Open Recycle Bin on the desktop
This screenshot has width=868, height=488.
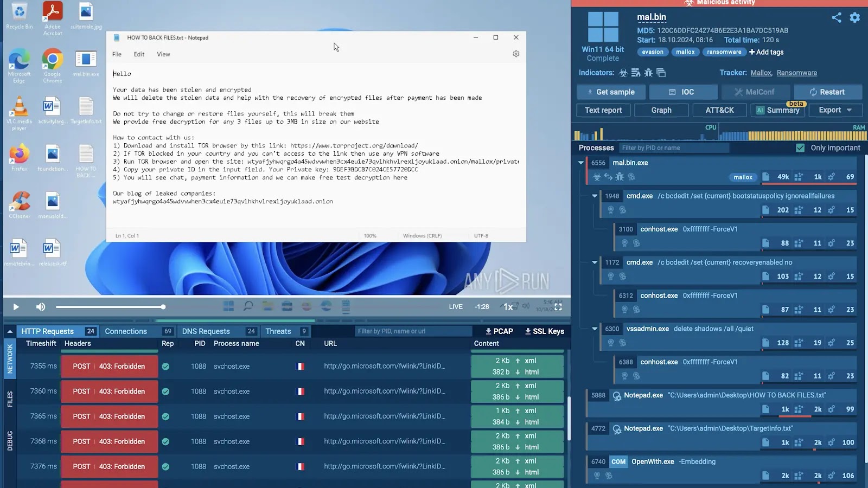(19, 15)
